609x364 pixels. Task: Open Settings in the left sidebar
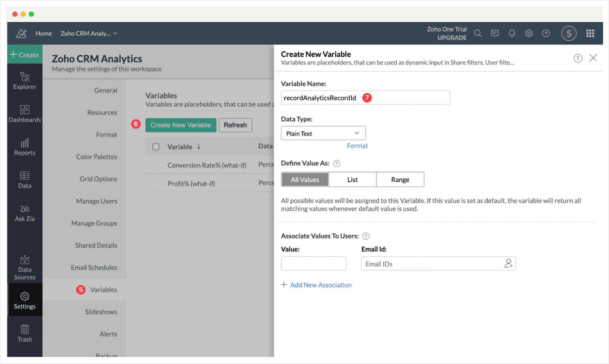tap(25, 300)
